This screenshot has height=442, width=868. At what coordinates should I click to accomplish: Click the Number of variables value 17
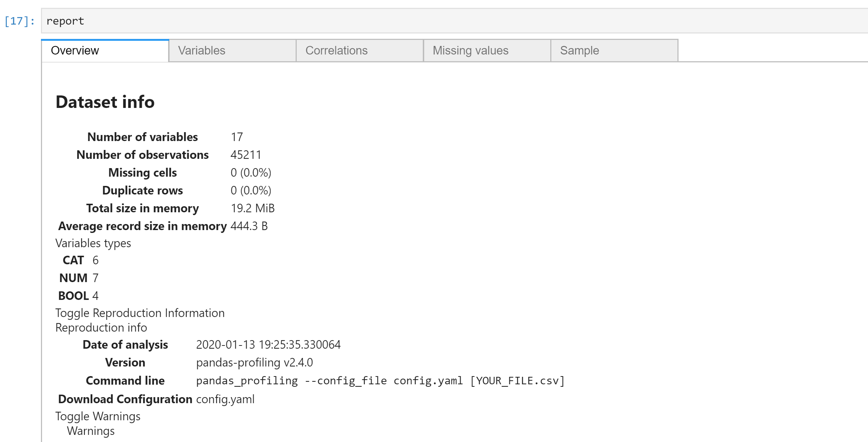[x=237, y=136]
